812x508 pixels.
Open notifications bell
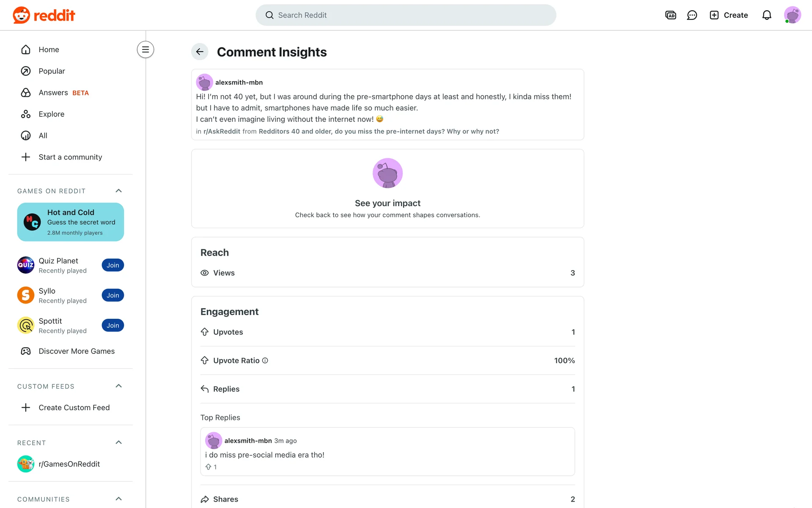(x=766, y=15)
